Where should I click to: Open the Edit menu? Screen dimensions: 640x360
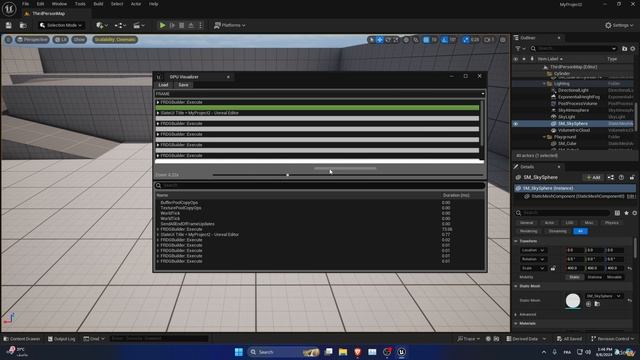(x=40, y=4)
